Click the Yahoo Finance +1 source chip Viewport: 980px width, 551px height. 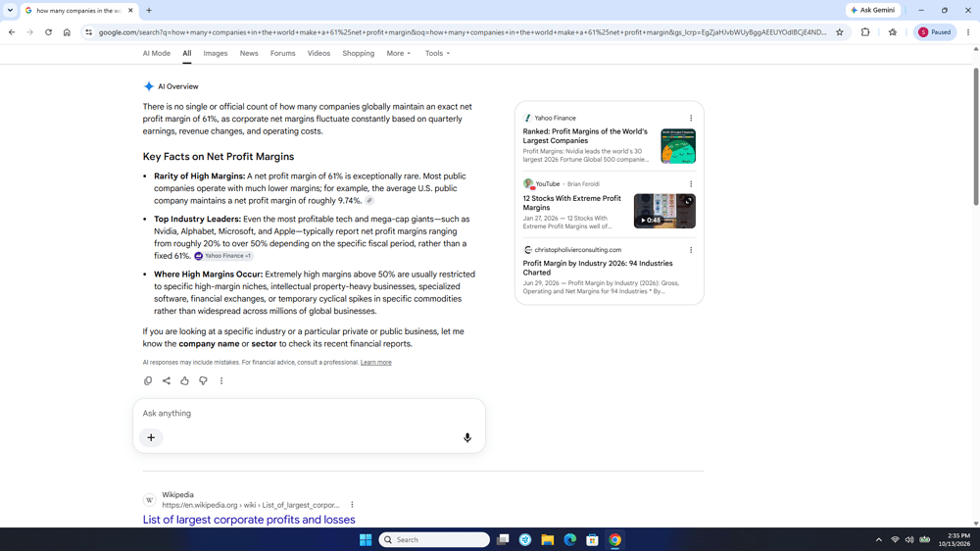(x=223, y=256)
